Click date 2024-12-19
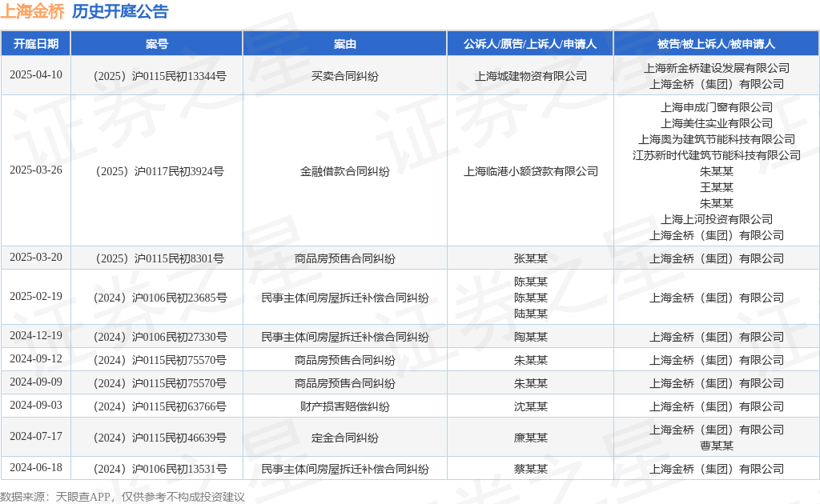This screenshot has width=820, height=504. click(35, 336)
